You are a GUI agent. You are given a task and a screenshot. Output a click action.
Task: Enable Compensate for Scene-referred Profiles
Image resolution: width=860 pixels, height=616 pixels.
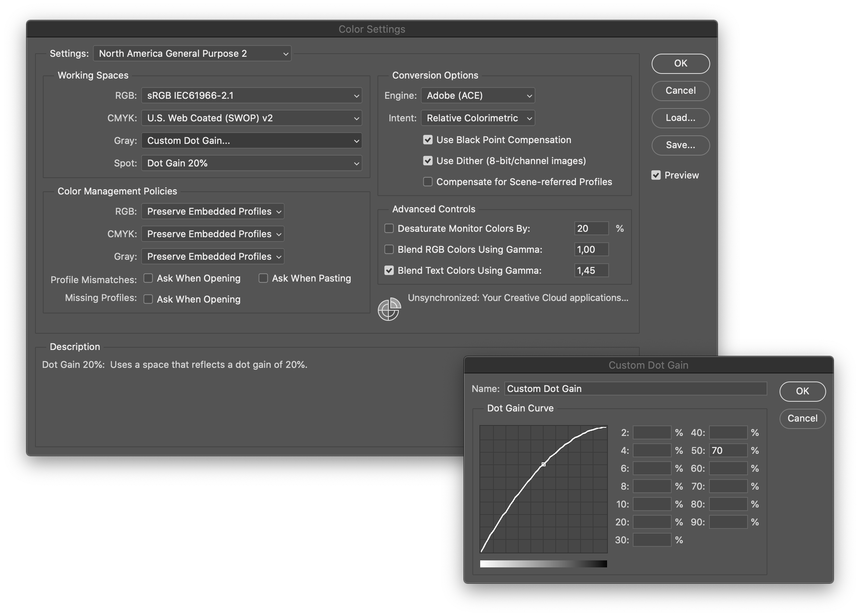tap(428, 181)
